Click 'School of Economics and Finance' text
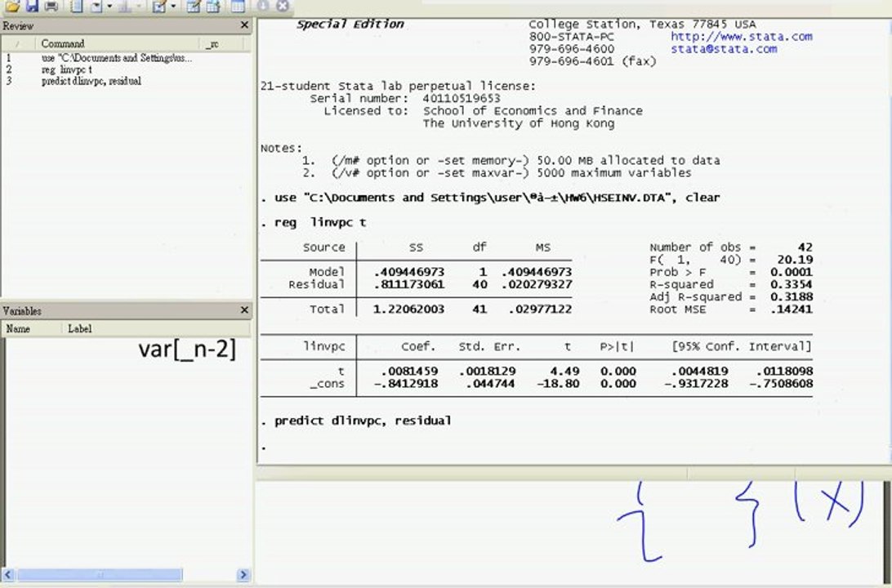 tap(533, 111)
